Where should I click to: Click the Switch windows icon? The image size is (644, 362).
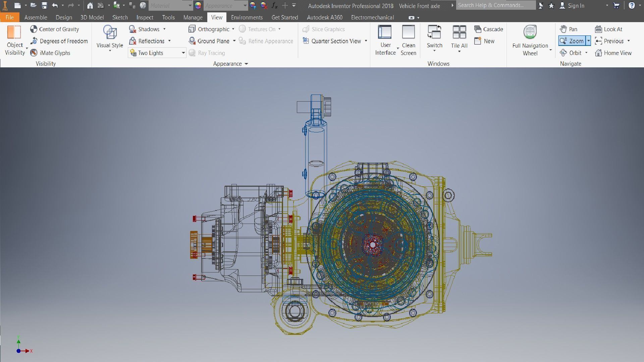click(434, 32)
